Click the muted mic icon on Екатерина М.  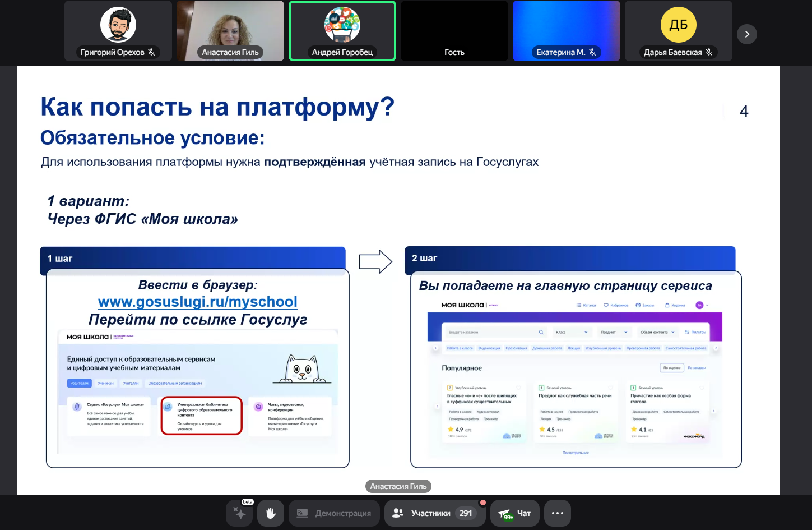point(592,52)
